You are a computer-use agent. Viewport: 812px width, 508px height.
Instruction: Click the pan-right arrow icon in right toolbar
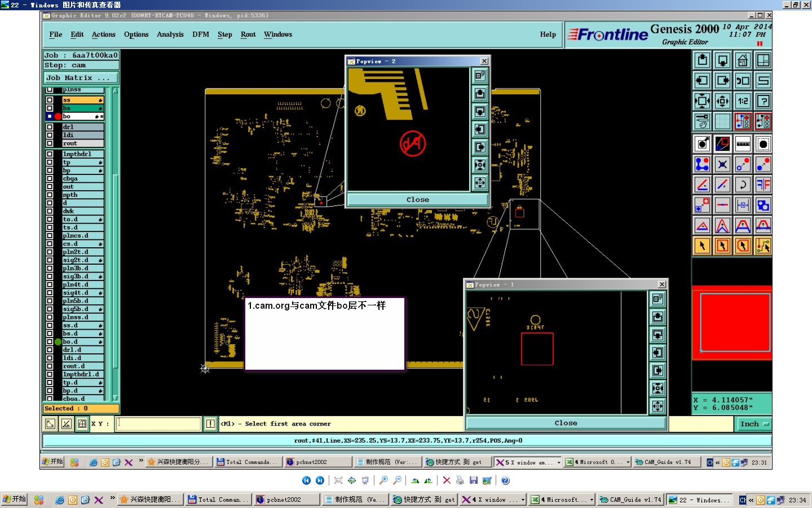722,81
